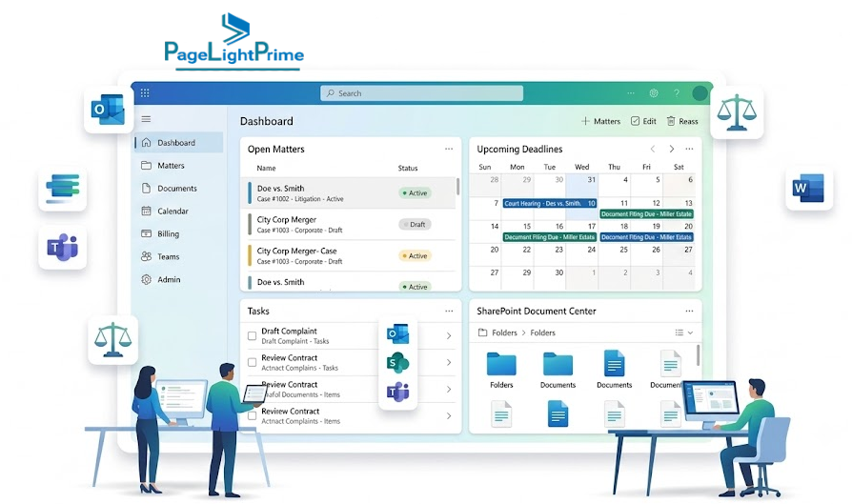Viewport: 852px width, 504px height.
Task: Click the large Outlook tile outside the window
Action: coord(108,110)
